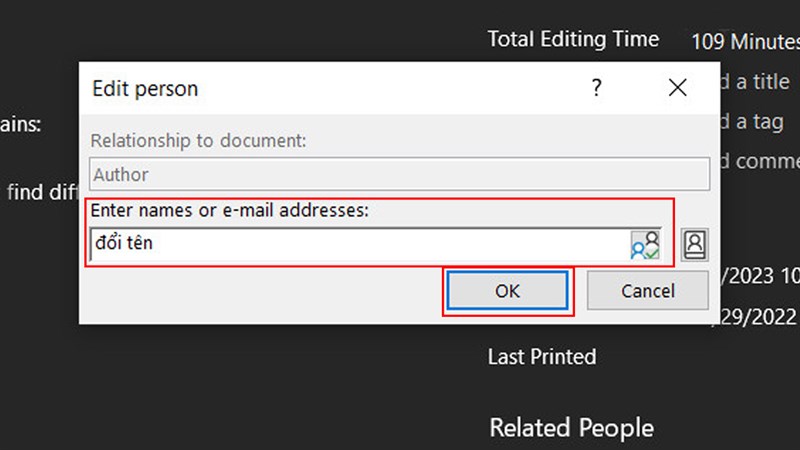Click the 2022 date value
The width and height of the screenshot is (800, 450).
[758, 316]
